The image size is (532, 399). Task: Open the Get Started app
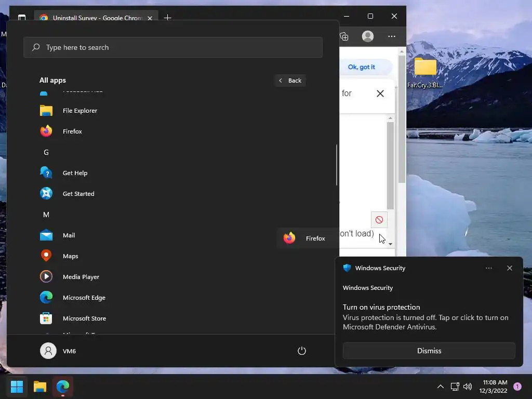tap(78, 194)
